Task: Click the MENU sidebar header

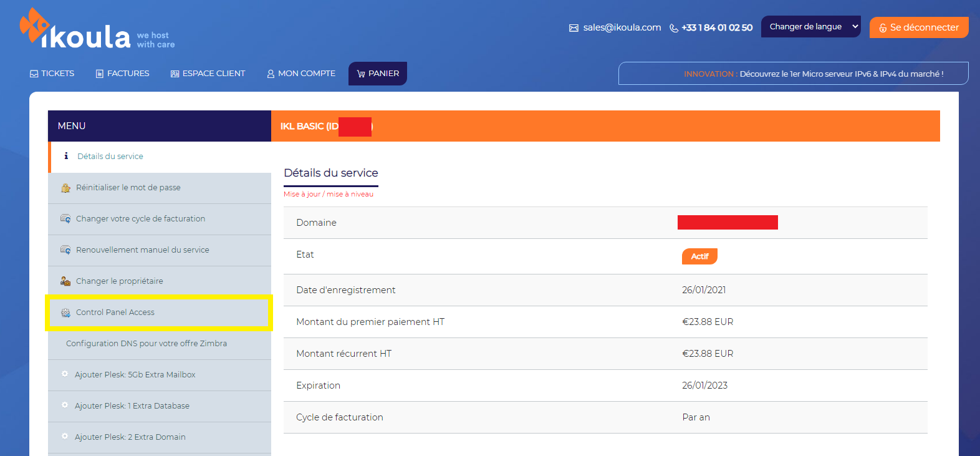Action: [160, 126]
